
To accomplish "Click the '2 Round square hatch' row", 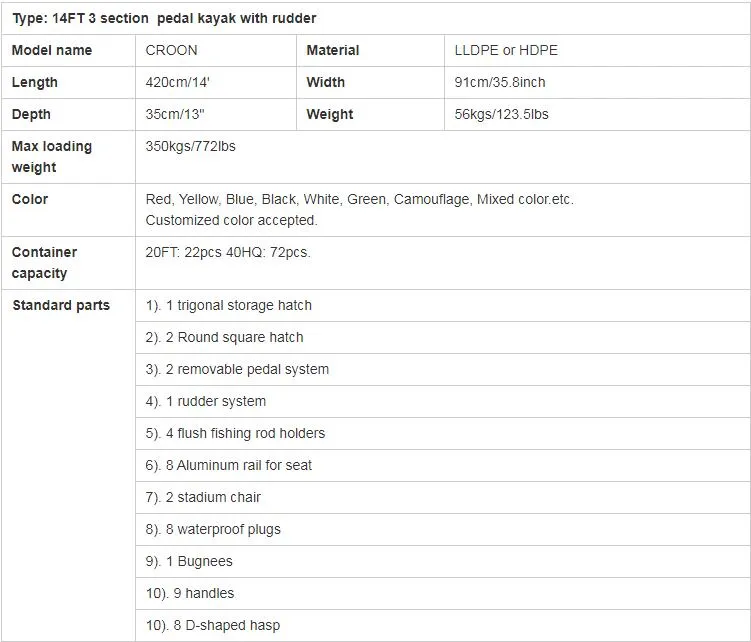I will [x=225, y=337].
